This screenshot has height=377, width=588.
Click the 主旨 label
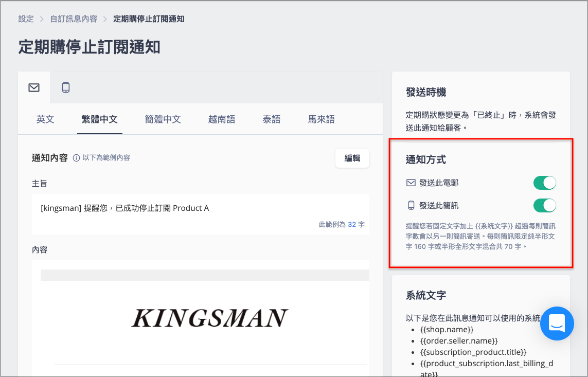click(x=40, y=184)
